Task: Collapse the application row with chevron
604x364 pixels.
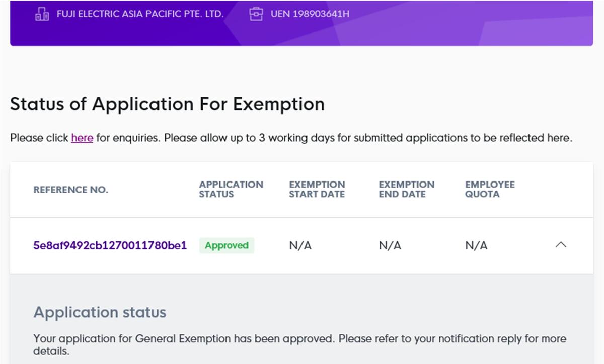Action: pyautogui.click(x=560, y=245)
